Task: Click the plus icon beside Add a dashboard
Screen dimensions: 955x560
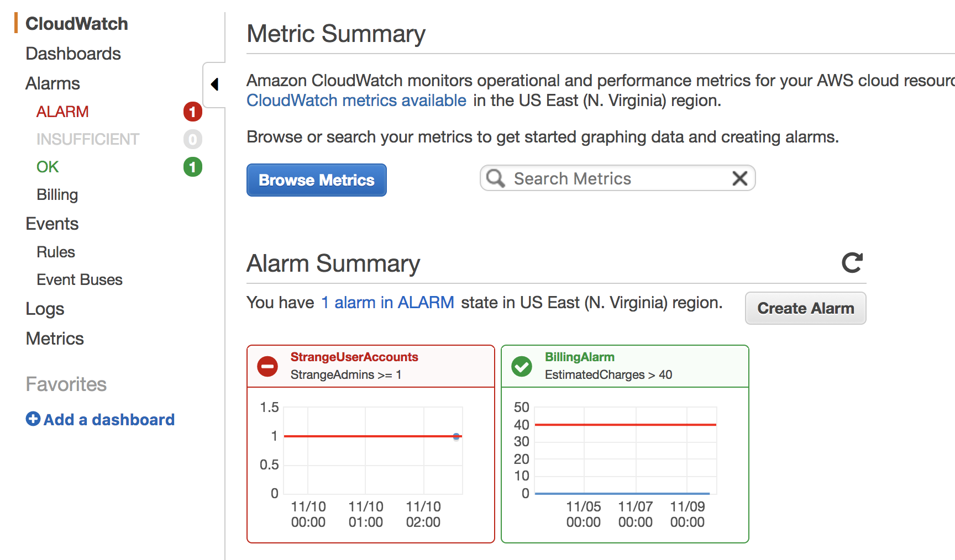Action: coord(33,419)
